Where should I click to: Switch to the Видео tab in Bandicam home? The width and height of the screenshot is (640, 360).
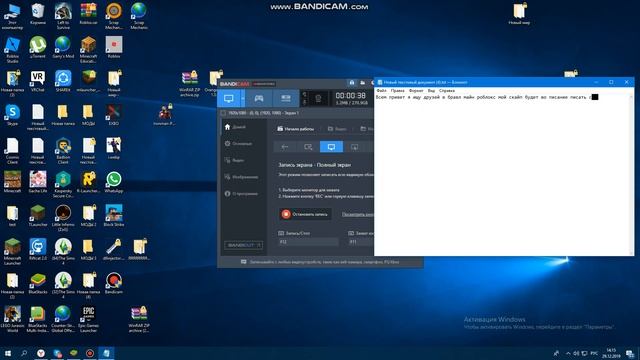337,129
